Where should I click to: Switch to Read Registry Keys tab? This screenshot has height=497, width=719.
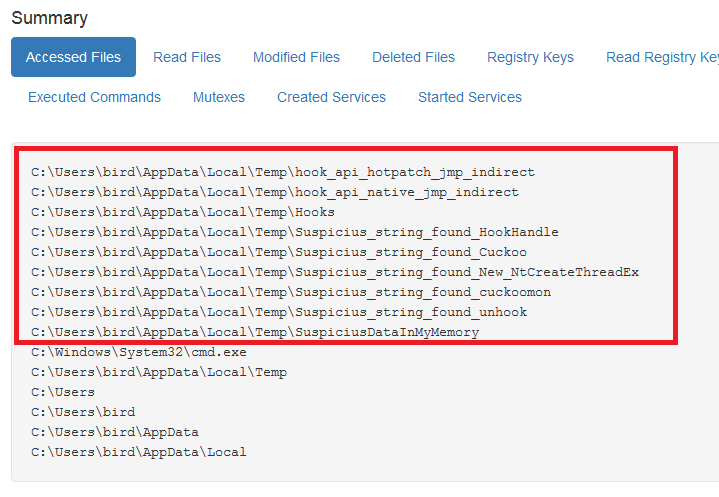pyautogui.click(x=663, y=57)
